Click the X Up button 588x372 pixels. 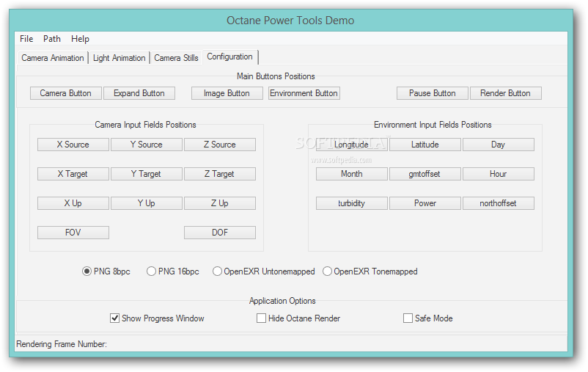(x=73, y=203)
